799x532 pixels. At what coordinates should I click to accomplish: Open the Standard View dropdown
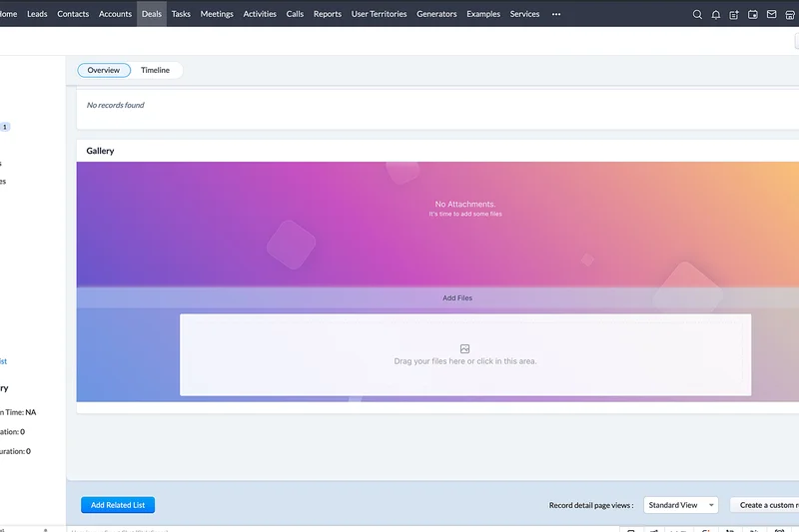pos(681,505)
